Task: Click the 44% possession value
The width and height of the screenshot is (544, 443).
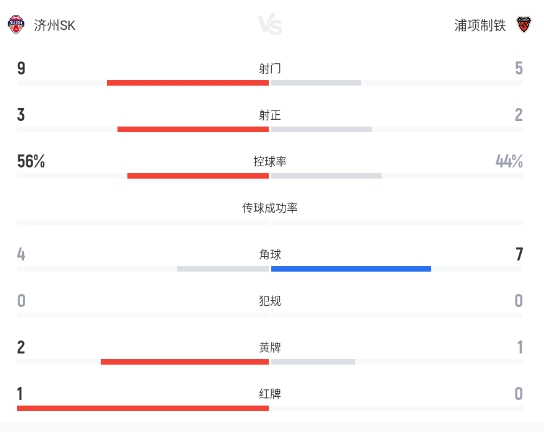Action: tap(509, 161)
